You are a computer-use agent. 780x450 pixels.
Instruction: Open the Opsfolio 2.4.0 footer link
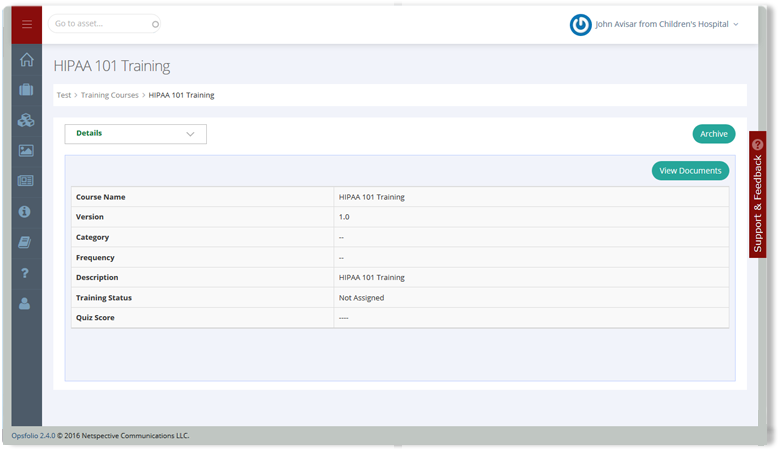tap(33, 436)
